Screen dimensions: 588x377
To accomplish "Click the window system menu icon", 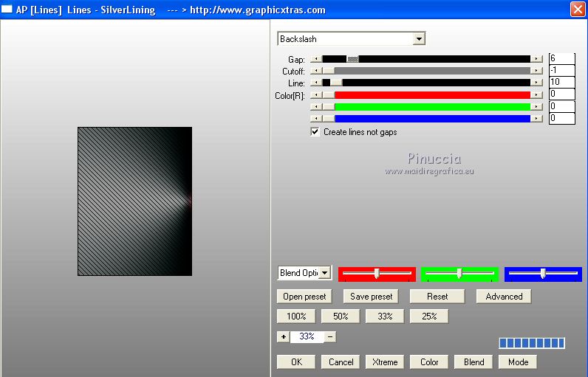I will [7, 10].
